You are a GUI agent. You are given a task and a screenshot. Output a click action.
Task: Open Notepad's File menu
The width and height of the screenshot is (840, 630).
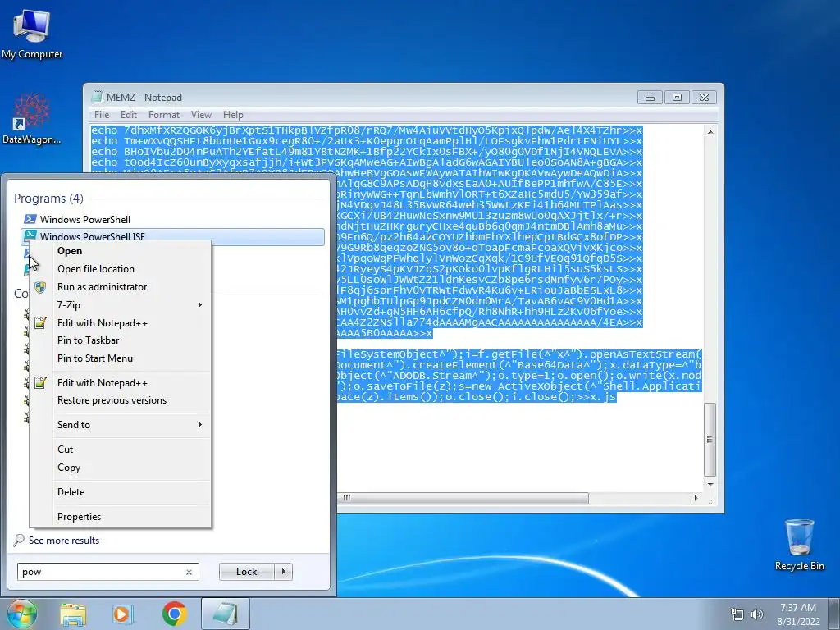(101, 115)
